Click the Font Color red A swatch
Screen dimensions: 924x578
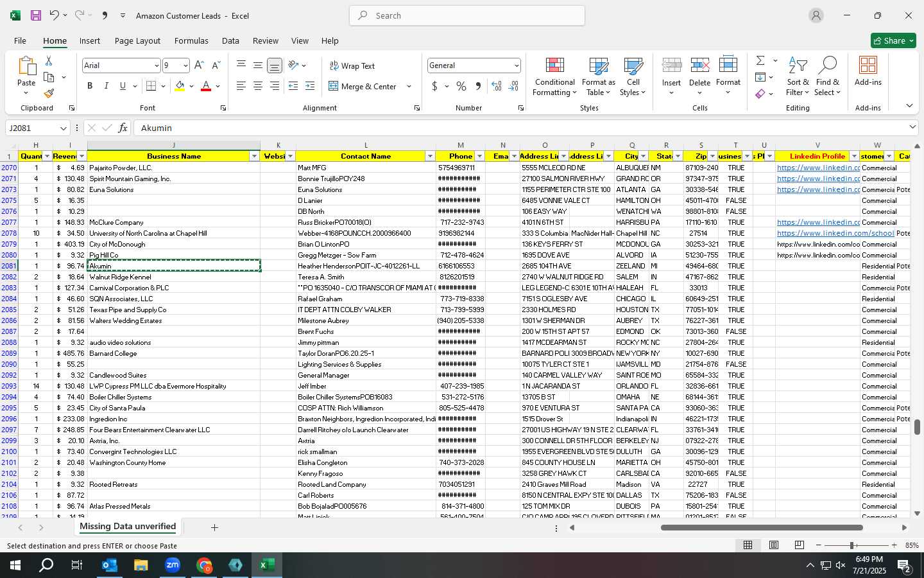coord(206,86)
